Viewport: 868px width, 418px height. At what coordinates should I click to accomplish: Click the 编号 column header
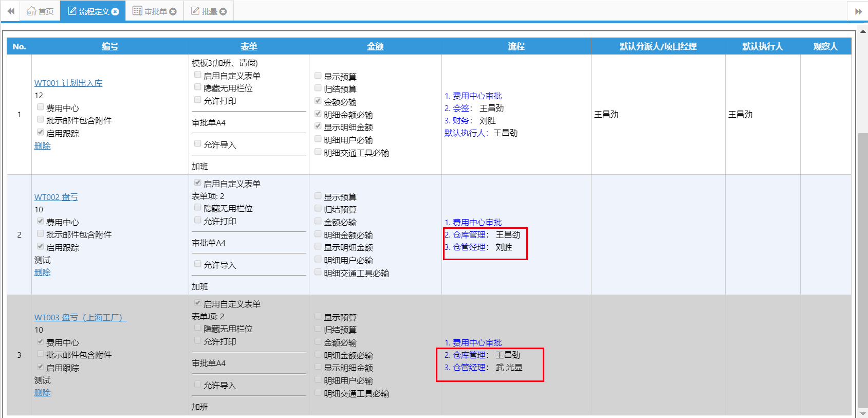110,46
